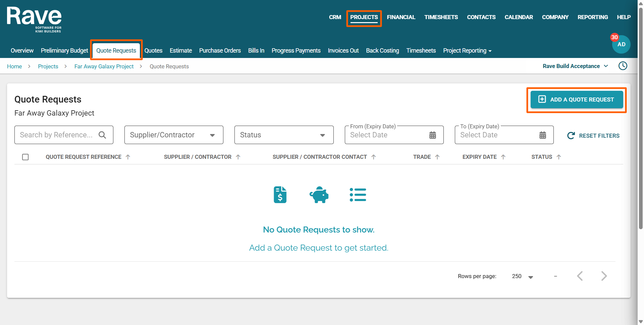The width and height of the screenshot is (644, 325).
Task: Open the FINANCIAL menu
Action: point(401,17)
